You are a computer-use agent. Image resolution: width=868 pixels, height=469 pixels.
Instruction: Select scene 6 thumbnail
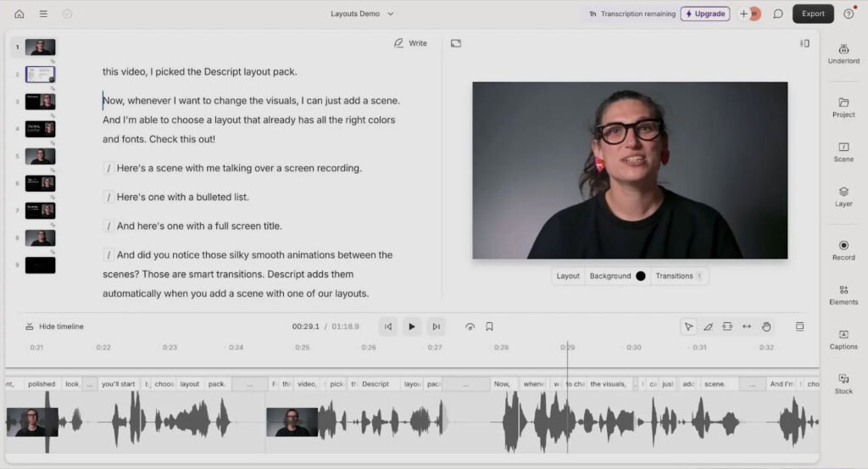click(41, 183)
